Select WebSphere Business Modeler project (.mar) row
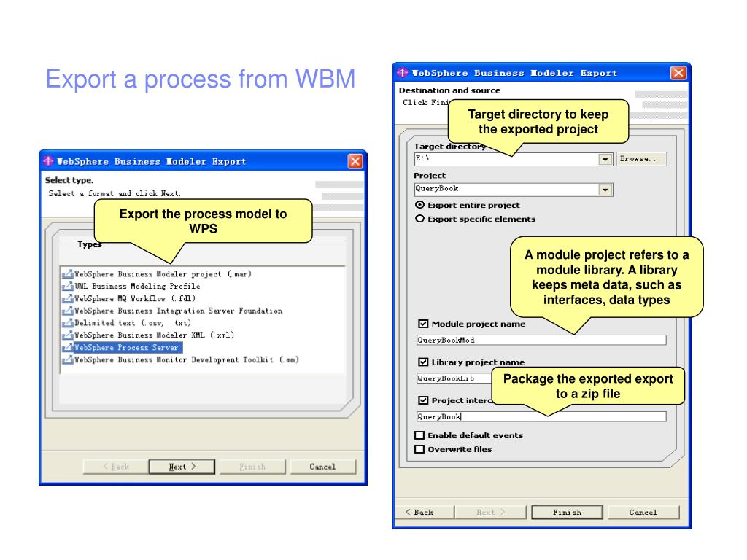Screen dimensions: 747x560 click(x=157, y=274)
